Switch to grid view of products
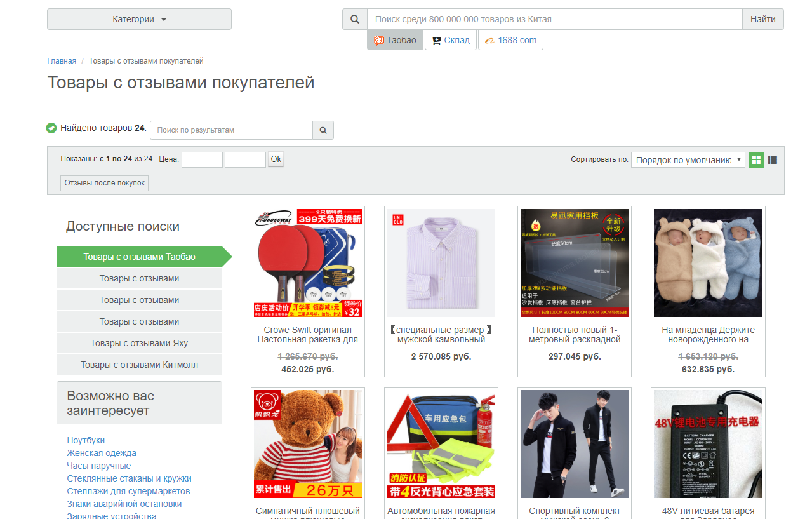The image size is (812, 519). 755,160
